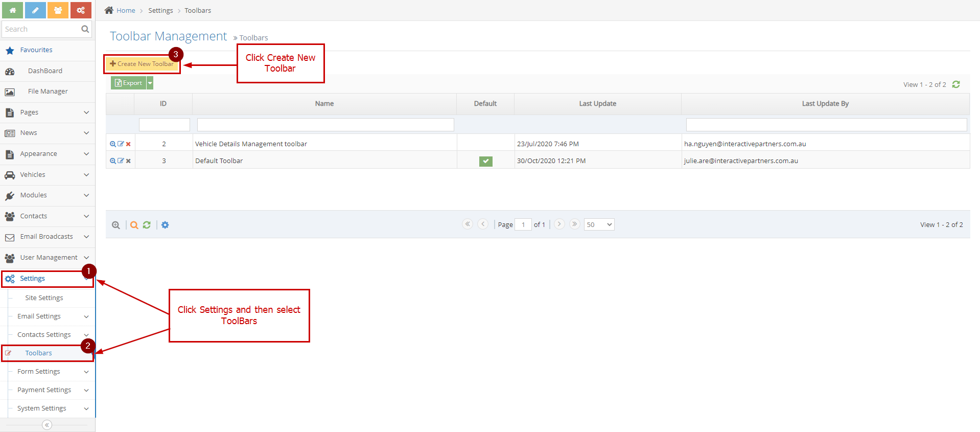
Task: Refresh grid using top-right green refresh icon
Action: tap(956, 84)
